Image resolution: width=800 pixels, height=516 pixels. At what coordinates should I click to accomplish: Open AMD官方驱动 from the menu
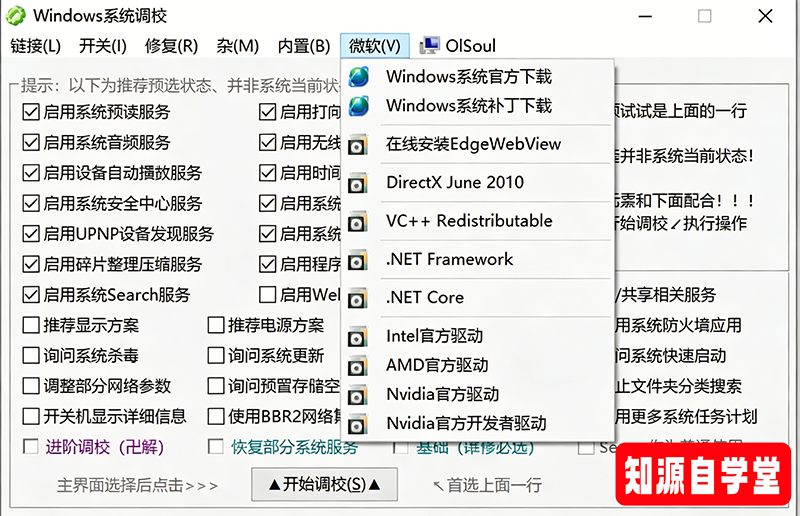[x=477, y=365]
